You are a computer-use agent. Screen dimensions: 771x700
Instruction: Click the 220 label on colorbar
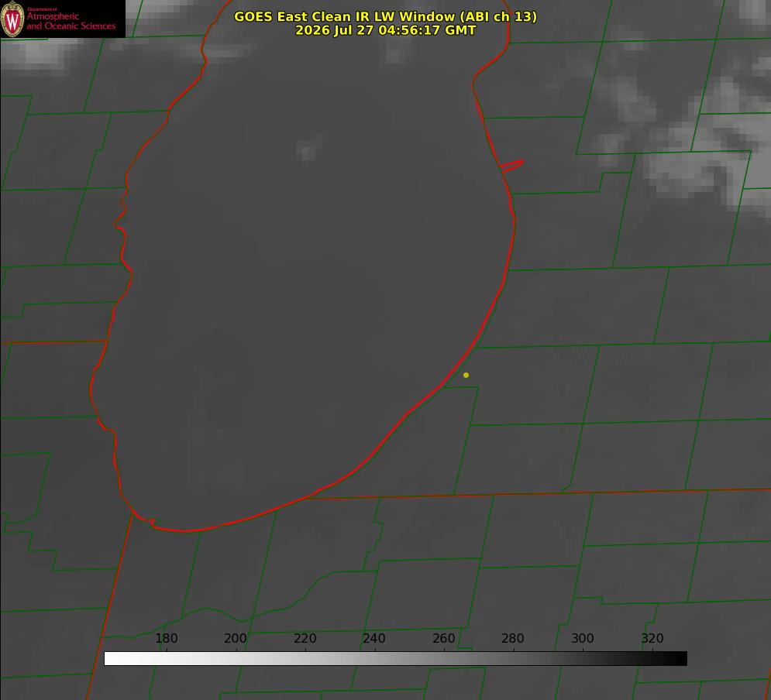(x=305, y=638)
